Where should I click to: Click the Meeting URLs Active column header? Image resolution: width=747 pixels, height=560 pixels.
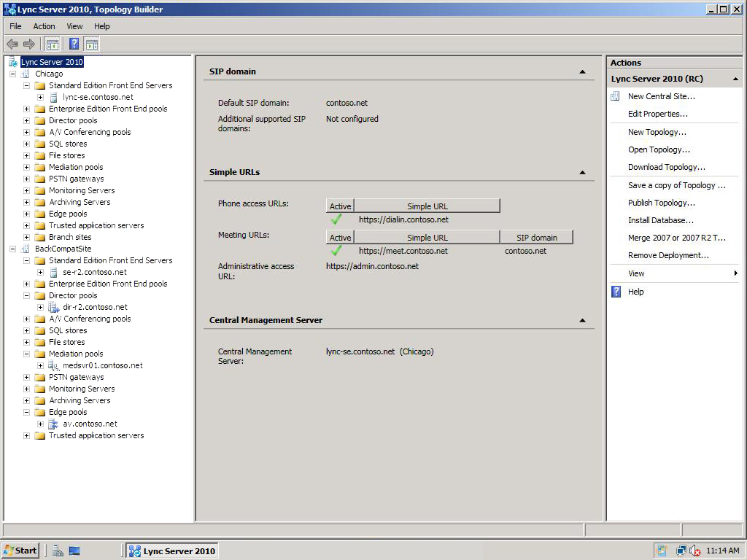[x=340, y=237]
